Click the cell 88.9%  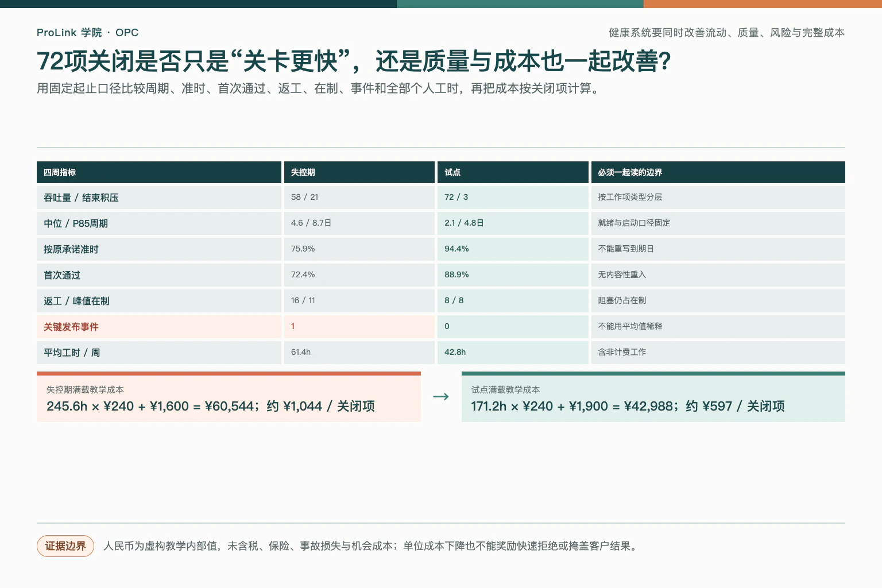click(513, 275)
